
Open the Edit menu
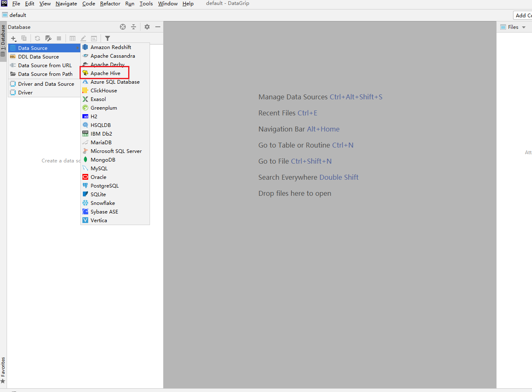[x=30, y=4]
